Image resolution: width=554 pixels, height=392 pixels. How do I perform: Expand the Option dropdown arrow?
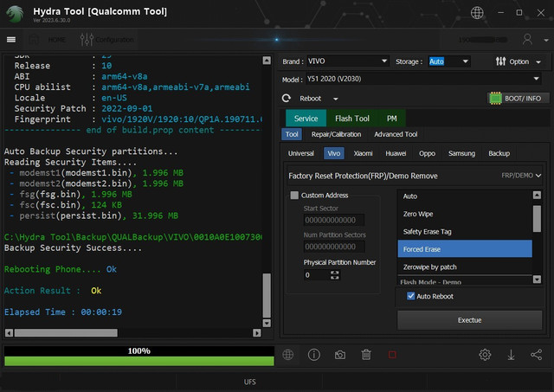tap(538, 62)
